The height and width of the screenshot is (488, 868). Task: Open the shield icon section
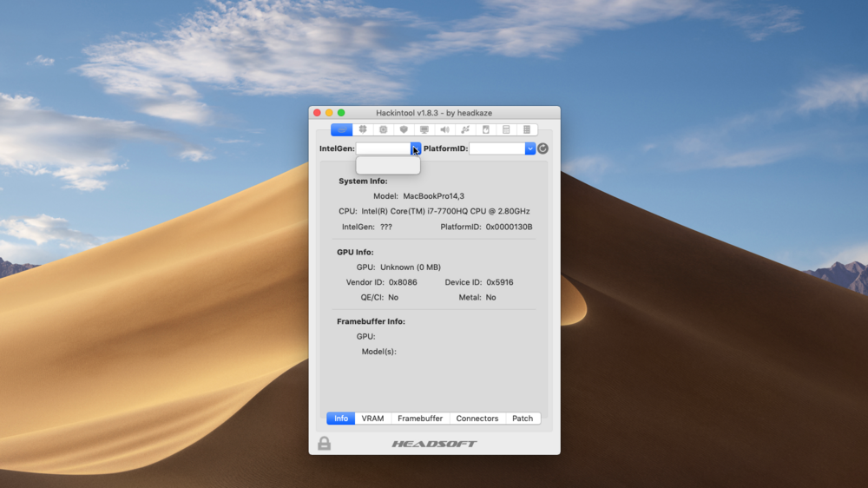tap(404, 129)
